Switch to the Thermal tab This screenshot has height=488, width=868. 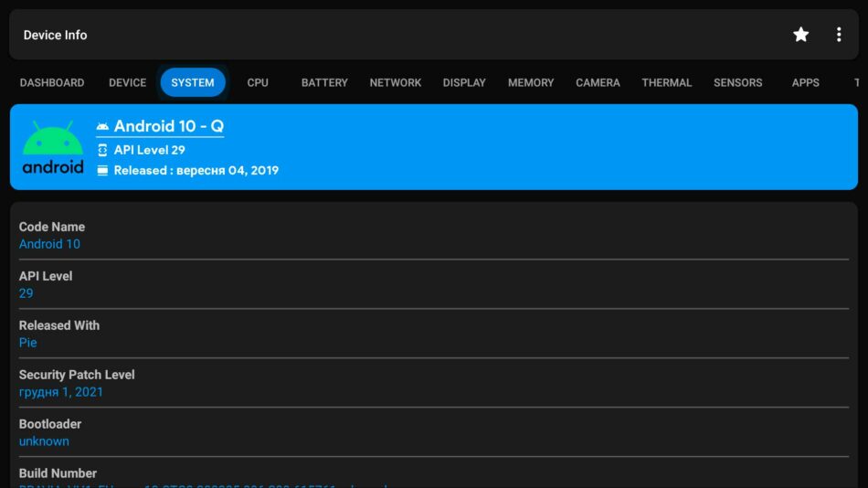point(666,82)
